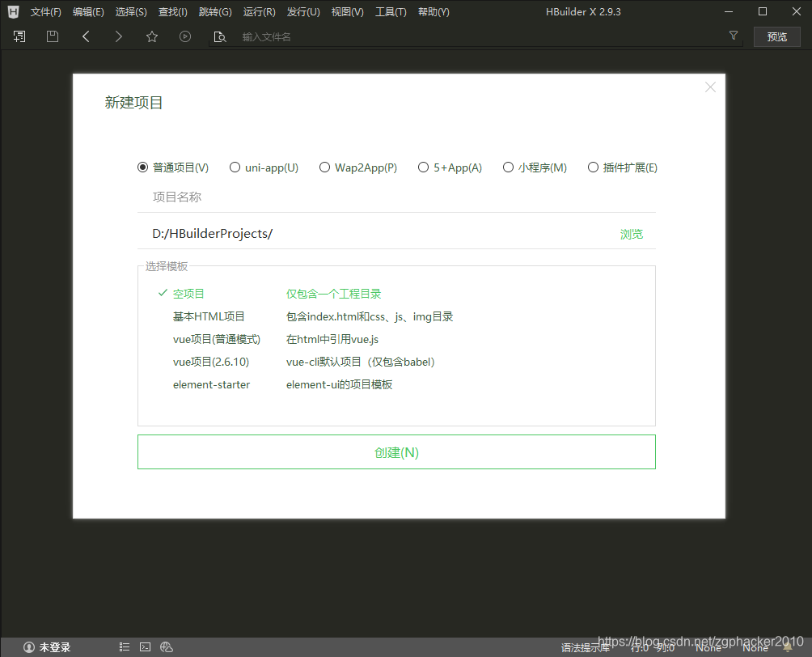The width and height of the screenshot is (812, 657).
Task: Open the 工具(T) menu
Action: [x=391, y=12]
